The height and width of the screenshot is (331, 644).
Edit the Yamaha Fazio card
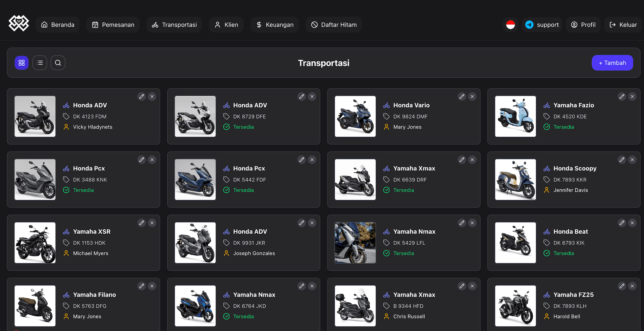tap(622, 97)
